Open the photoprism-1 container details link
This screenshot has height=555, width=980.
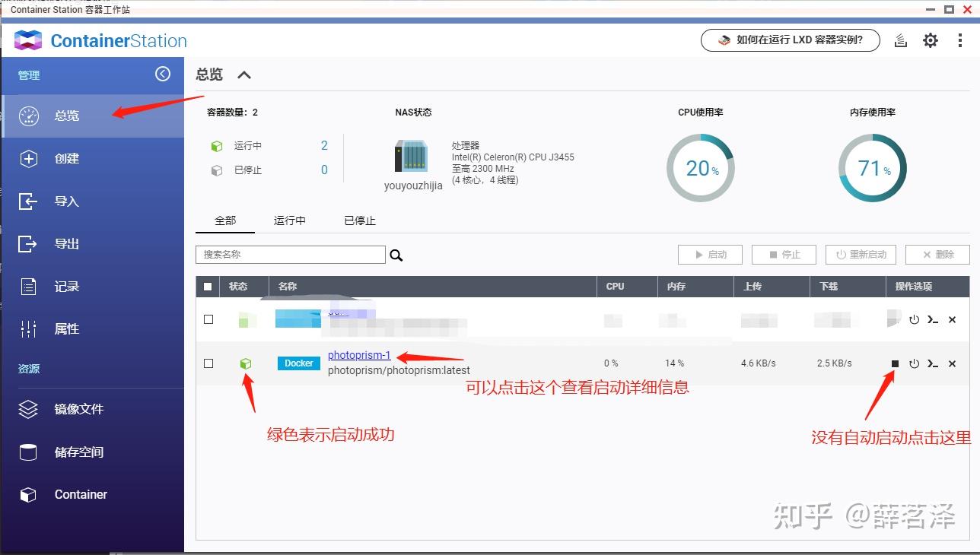click(358, 354)
